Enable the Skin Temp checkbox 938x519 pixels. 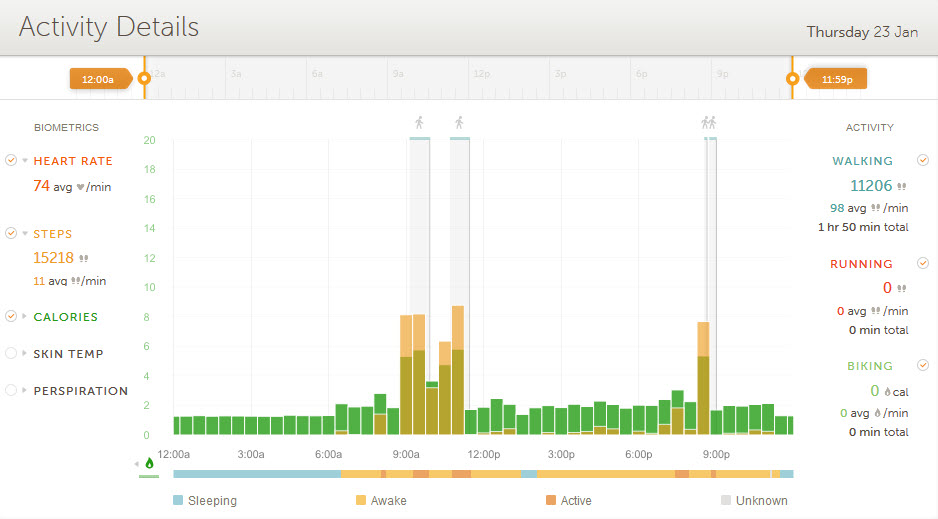point(11,353)
